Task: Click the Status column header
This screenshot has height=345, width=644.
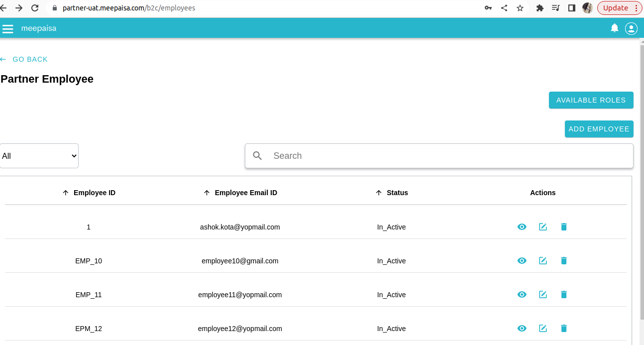Action: point(397,193)
